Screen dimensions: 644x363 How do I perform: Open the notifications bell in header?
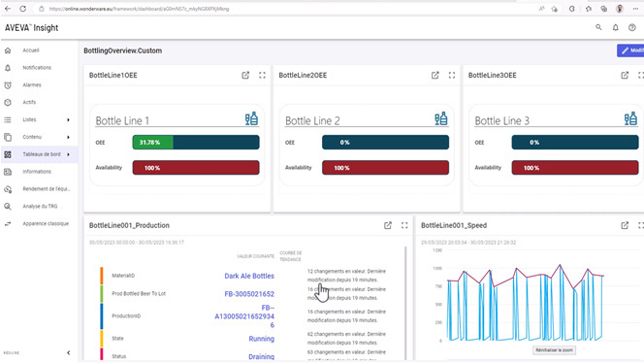tap(615, 27)
